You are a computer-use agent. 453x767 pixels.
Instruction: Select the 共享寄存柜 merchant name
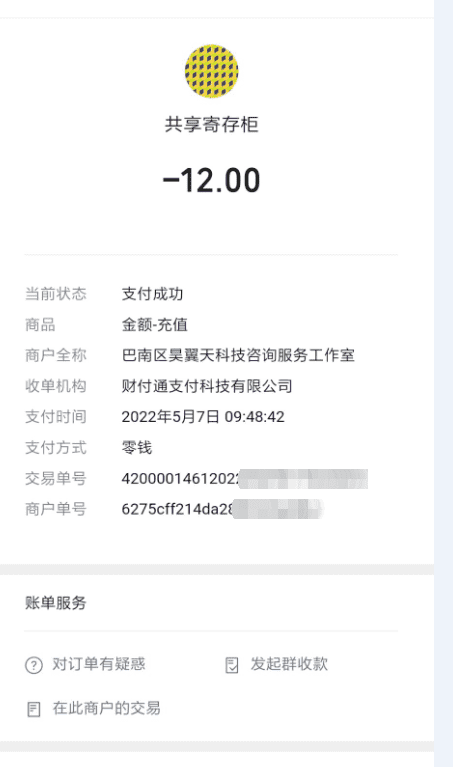211,125
